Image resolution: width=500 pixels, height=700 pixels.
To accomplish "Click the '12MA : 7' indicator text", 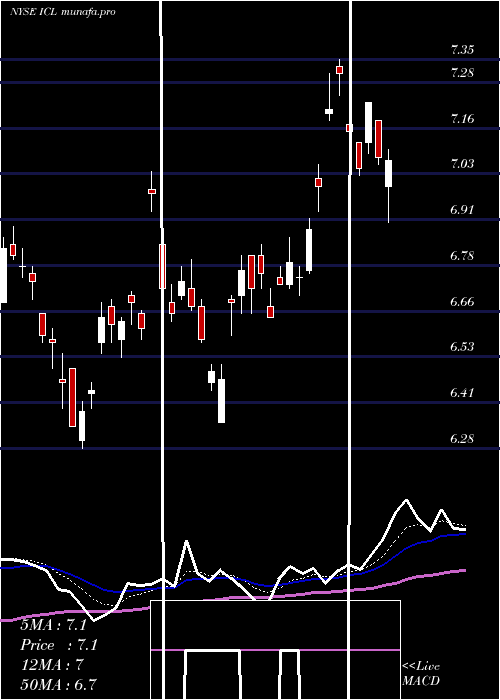I will click(52, 665).
